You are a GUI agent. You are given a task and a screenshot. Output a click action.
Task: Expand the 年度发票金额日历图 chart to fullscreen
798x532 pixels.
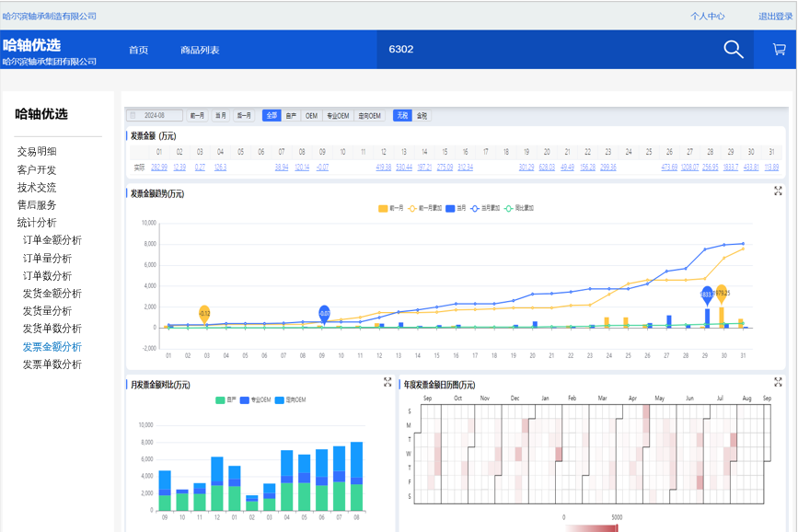coord(778,382)
